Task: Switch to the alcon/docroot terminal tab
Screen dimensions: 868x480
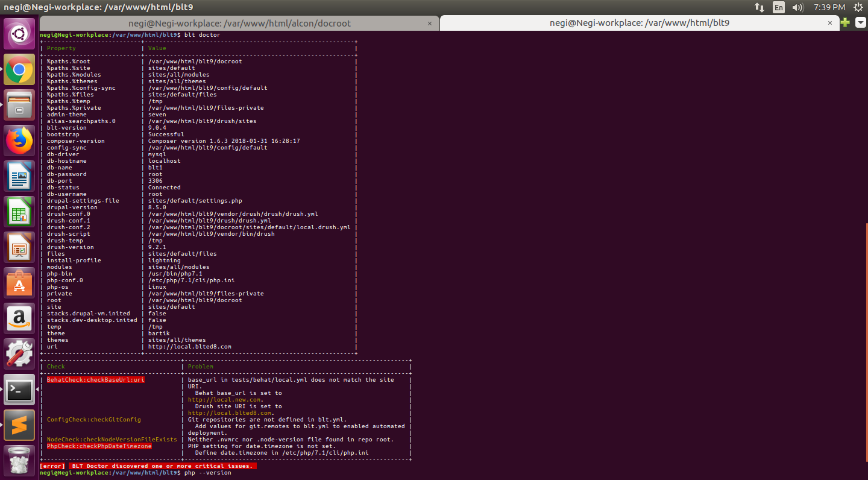Action: click(x=238, y=22)
